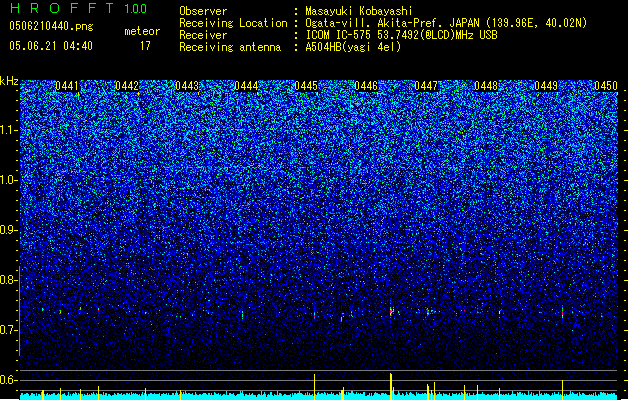Click the 0447 time marker

pyautogui.click(x=426, y=86)
